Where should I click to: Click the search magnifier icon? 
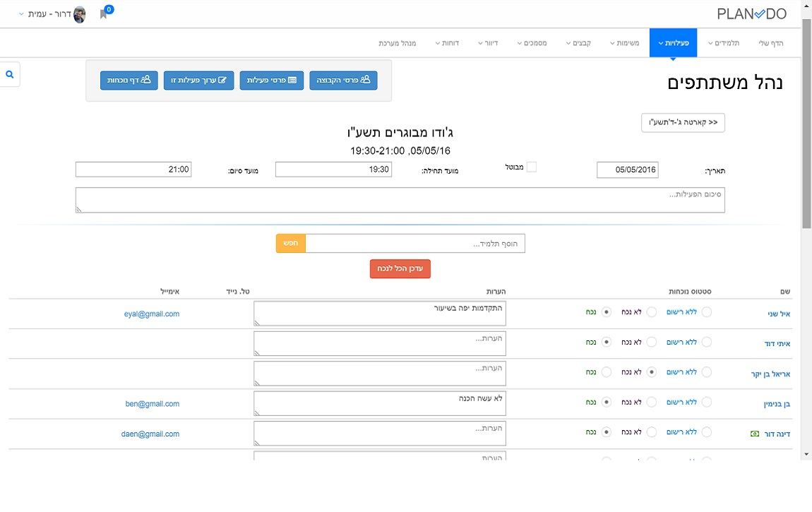point(10,74)
